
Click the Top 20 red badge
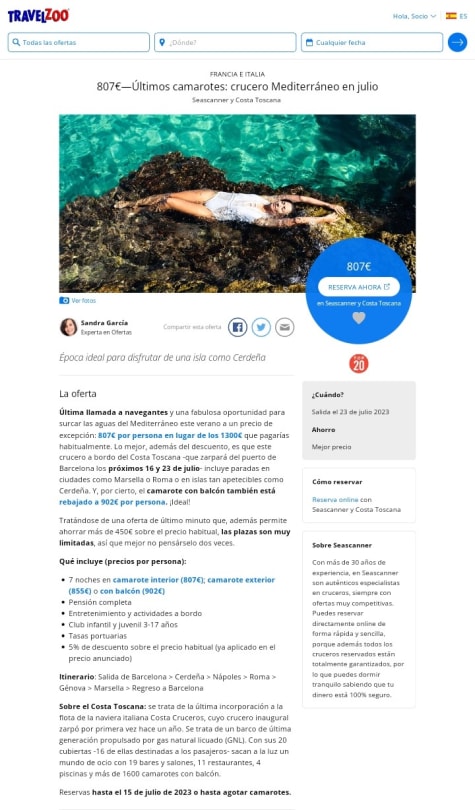[359, 364]
